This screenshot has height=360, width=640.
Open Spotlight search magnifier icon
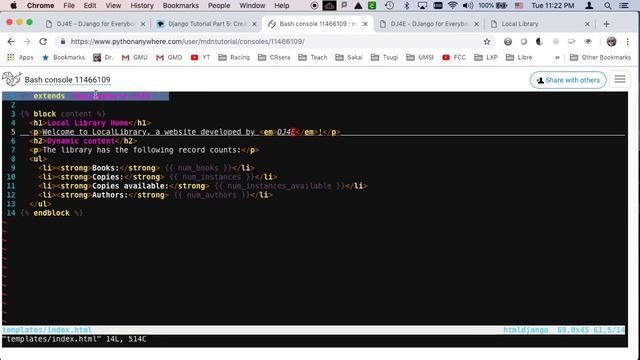[607, 6]
